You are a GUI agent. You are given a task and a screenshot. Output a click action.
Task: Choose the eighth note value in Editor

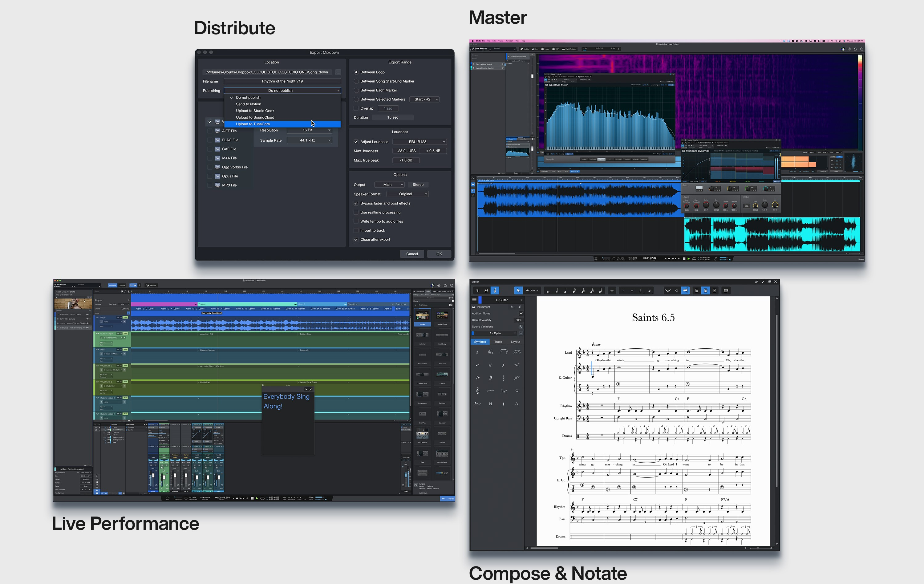[x=574, y=291]
